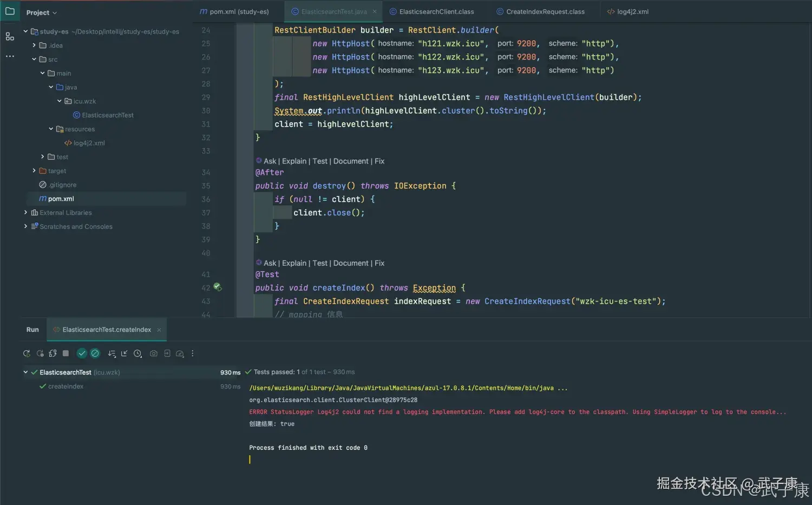Screen dimensions: 812x505
Task: Expand the External Libraries node
Action: click(x=25, y=213)
